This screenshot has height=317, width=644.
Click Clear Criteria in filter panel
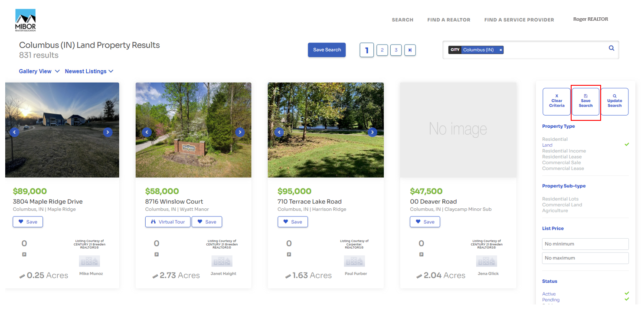pyautogui.click(x=557, y=101)
